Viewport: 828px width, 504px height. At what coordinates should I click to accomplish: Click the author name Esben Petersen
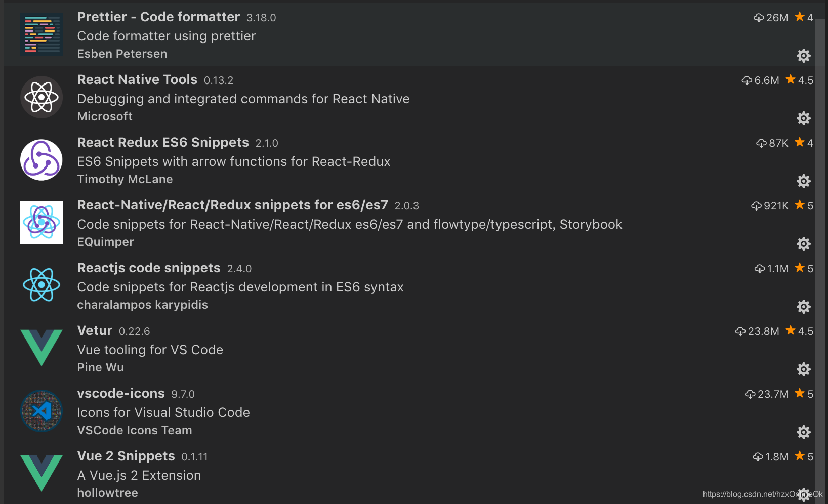[x=122, y=54]
